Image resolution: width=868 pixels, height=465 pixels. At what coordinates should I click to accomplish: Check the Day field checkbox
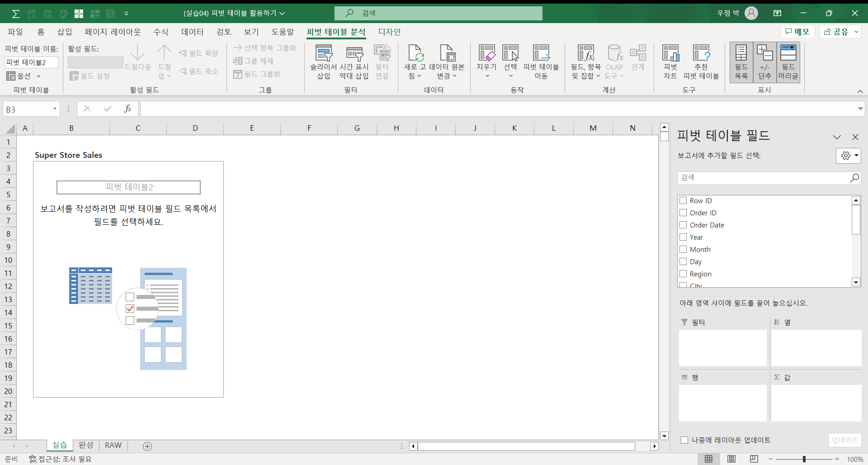(683, 261)
